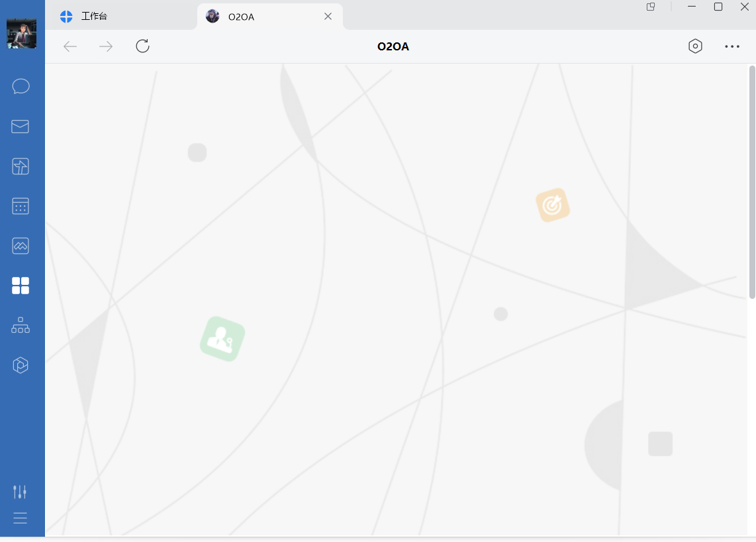Open the three-dot more options menu
756x542 pixels.
pyautogui.click(x=732, y=46)
